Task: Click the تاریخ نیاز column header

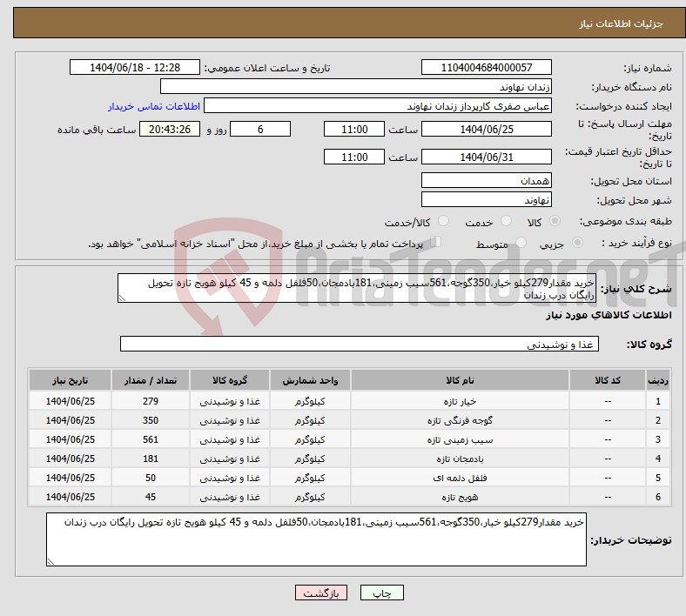Action: coord(70,381)
